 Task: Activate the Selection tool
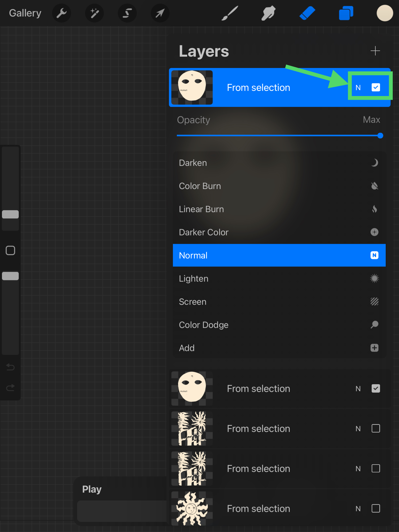tap(127, 13)
